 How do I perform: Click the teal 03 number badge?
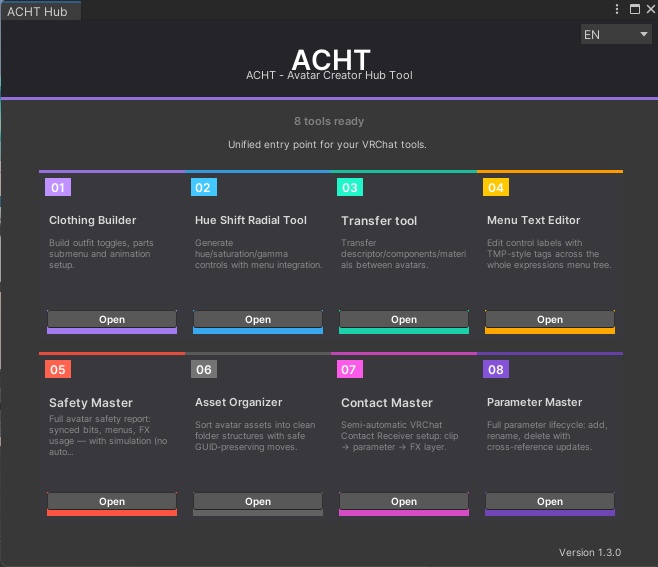350,187
